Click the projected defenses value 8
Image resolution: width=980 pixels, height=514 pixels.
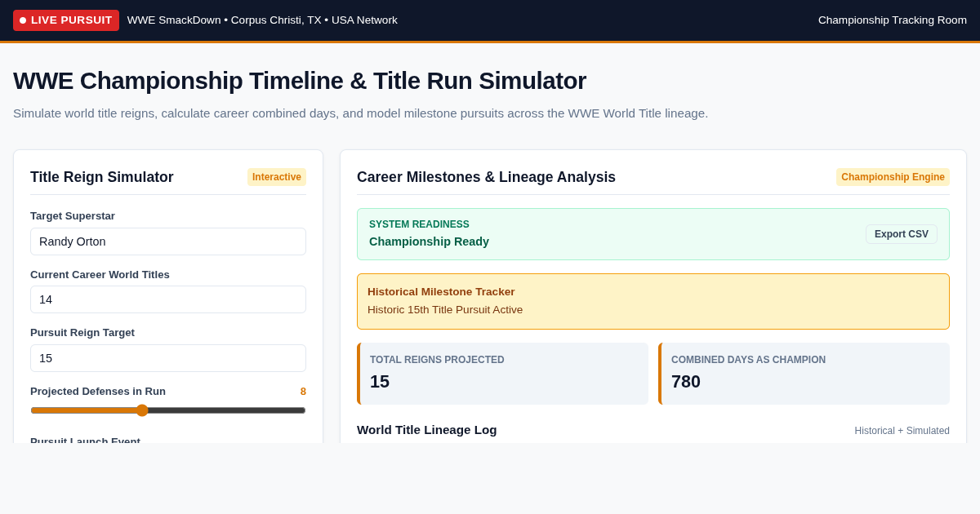pos(303,392)
